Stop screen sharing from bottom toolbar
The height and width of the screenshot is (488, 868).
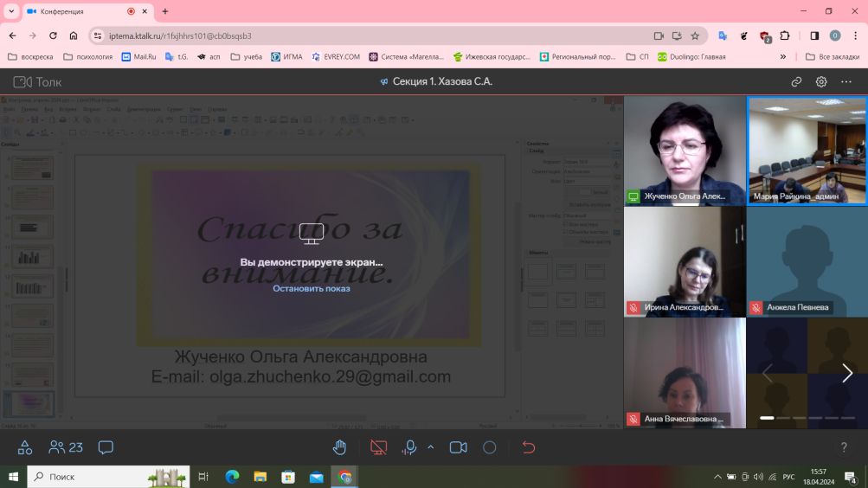pyautogui.click(x=379, y=447)
